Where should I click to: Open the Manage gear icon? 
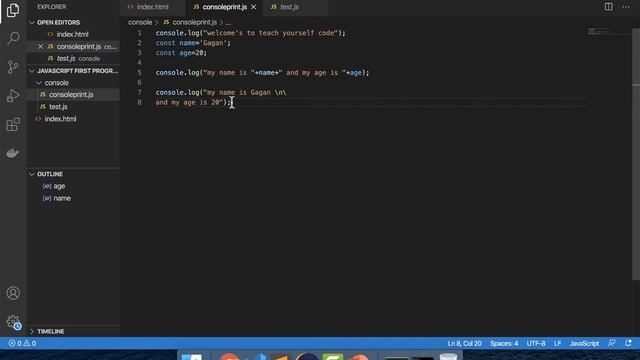pos(13,322)
